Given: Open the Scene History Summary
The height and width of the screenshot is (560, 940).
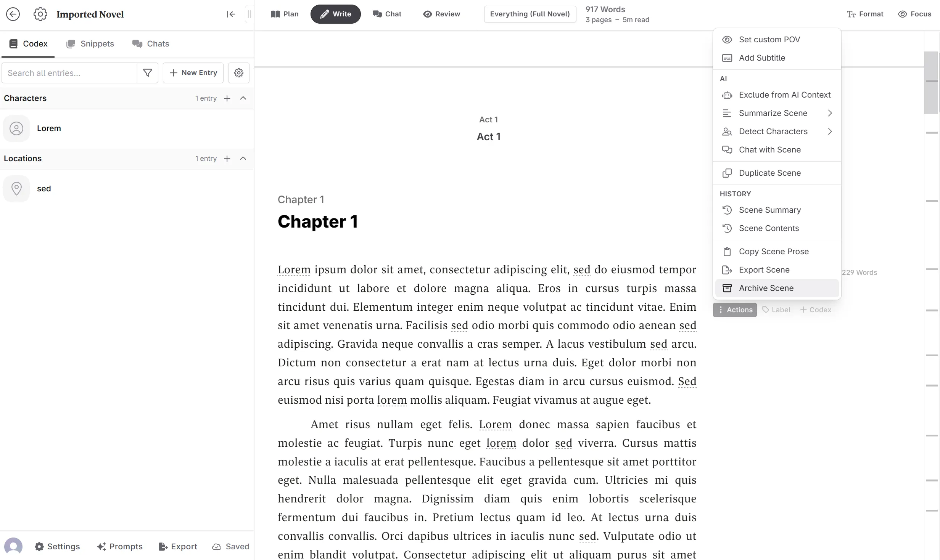Looking at the screenshot, I should (x=770, y=209).
